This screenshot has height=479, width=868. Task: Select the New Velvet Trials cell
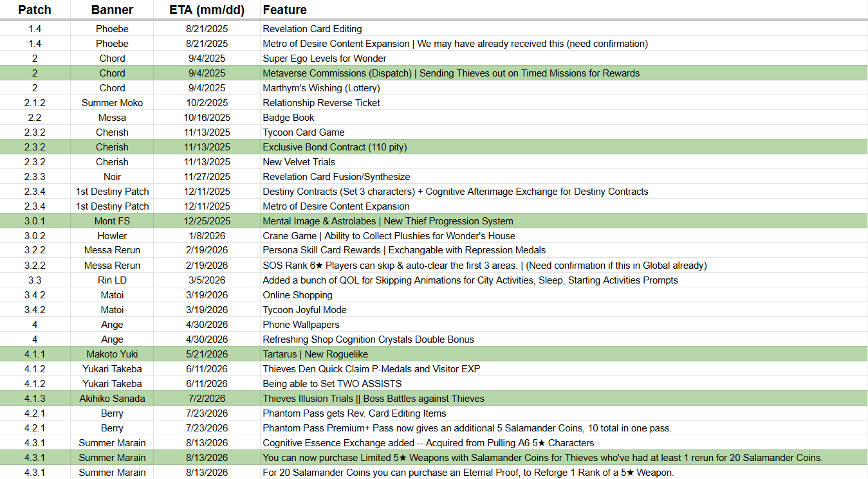[x=564, y=162]
